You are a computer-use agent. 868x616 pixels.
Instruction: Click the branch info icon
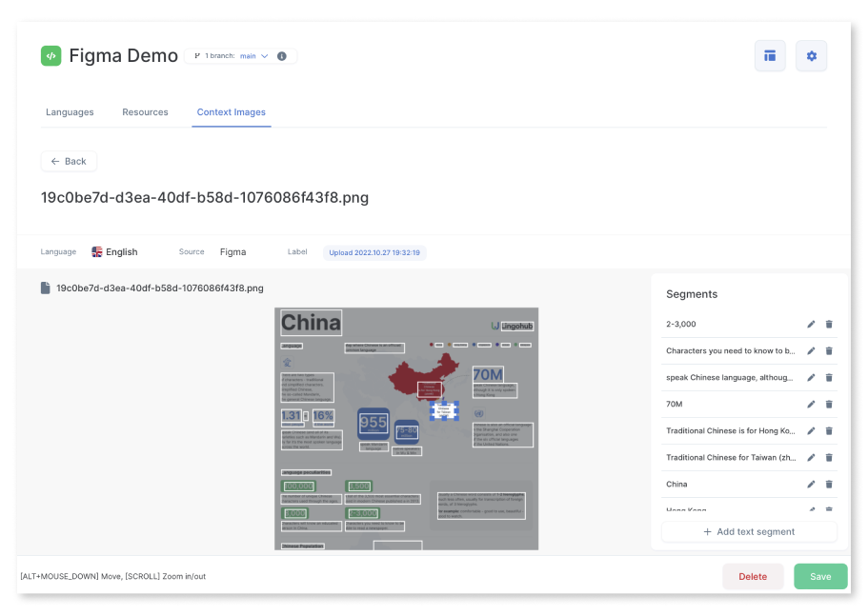(282, 56)
